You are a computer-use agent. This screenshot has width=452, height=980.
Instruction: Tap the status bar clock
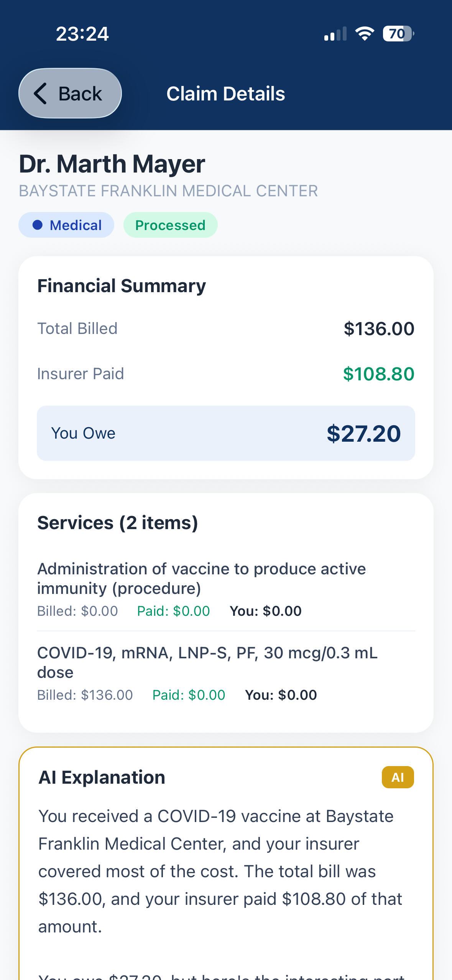click(x=82, y=34)
